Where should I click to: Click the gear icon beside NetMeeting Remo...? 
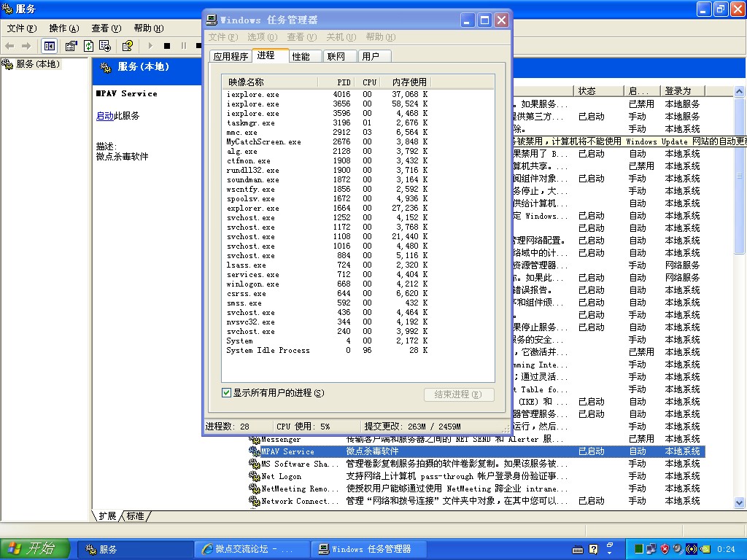(x=255, y=489)
